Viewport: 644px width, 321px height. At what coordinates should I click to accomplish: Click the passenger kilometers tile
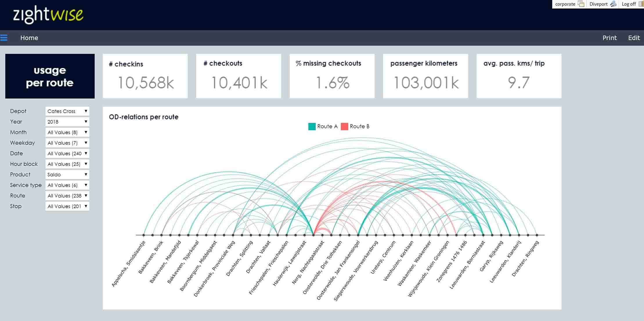(425, 76)
